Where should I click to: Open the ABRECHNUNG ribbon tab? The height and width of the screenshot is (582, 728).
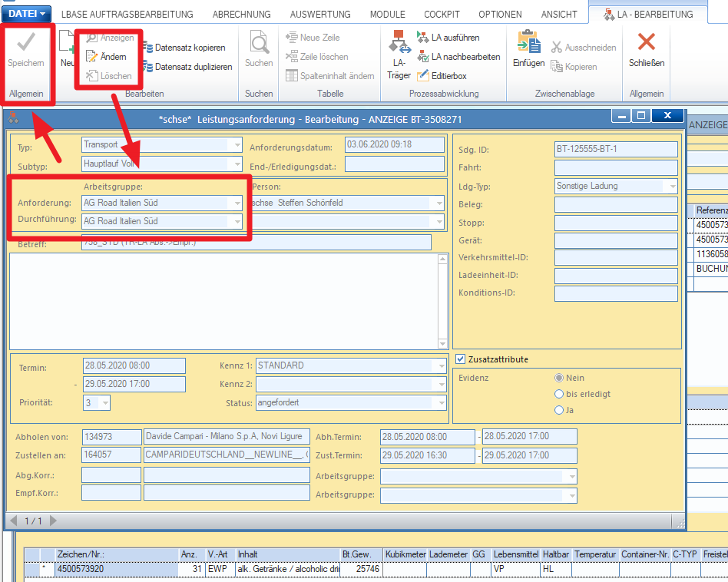point(241,15)
